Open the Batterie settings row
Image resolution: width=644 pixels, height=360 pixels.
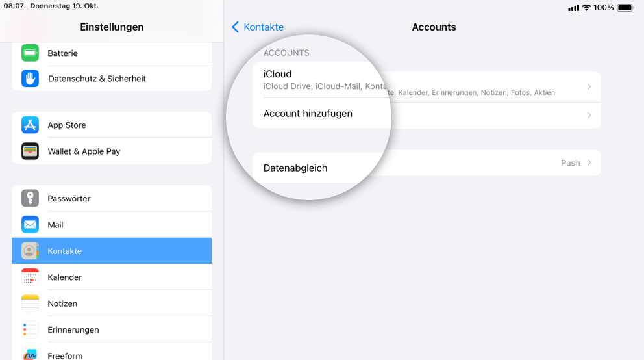click(x=112, y=53)
